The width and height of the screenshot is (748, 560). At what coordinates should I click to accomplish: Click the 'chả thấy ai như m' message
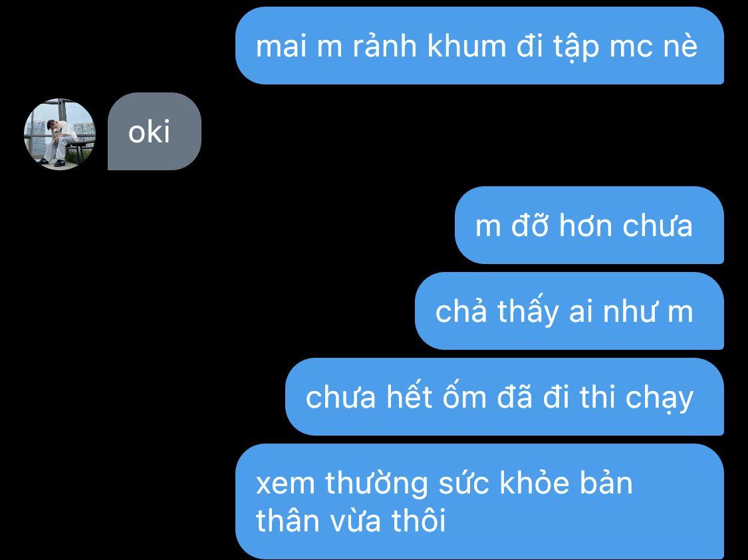point(570,311)
